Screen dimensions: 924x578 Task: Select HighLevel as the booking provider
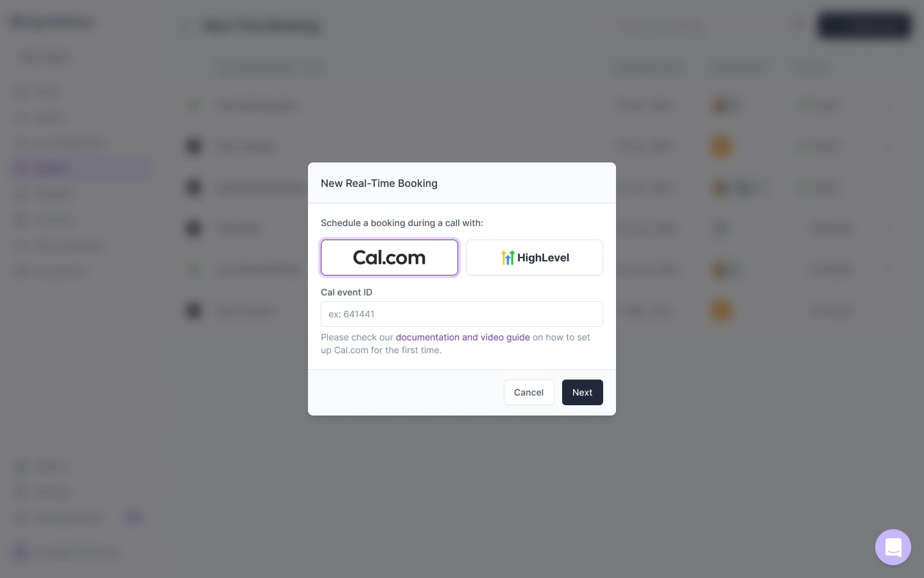pyautogui.click(x=535, y=258)
